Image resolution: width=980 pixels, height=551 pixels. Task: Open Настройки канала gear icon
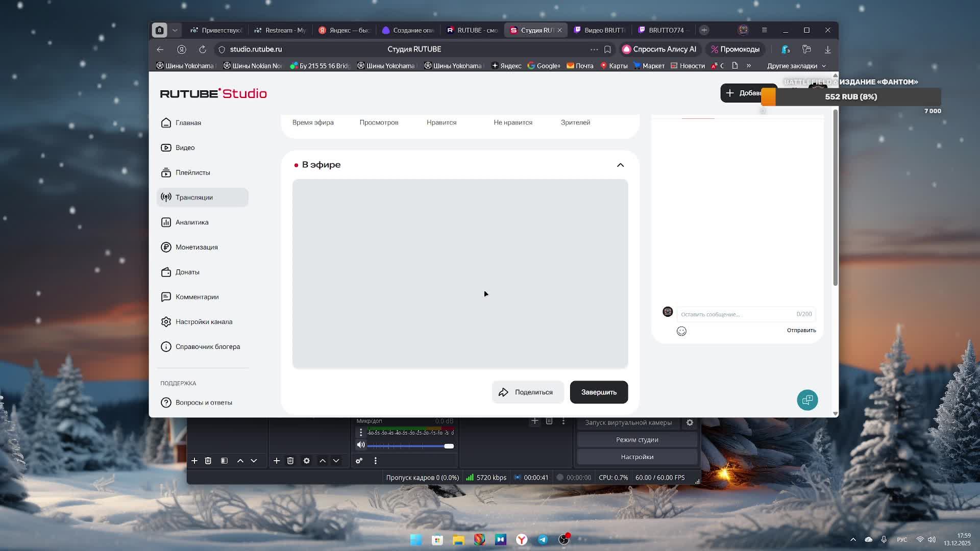click(x=166, y=322)
